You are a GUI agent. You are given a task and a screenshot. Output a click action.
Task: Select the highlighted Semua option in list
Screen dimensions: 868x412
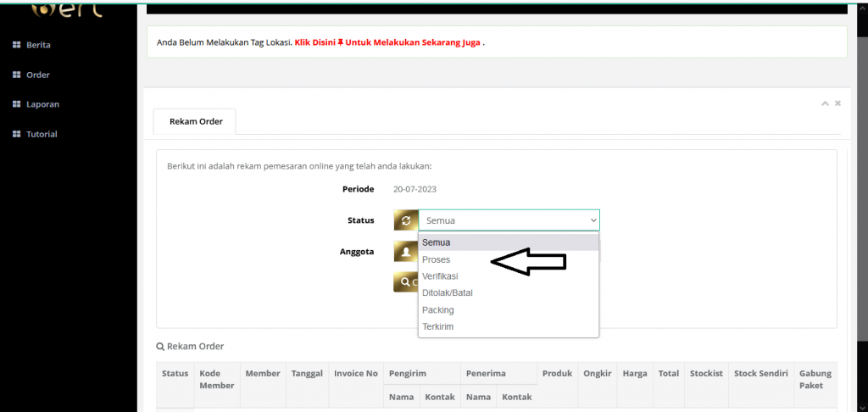tap(437, 242)
